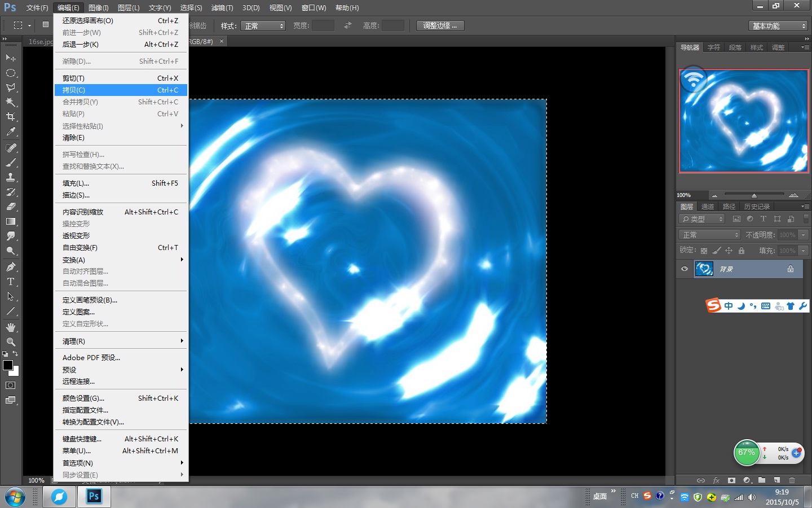Select the Smudge tool
Screen dimensions: 812x508
point(11,236)
